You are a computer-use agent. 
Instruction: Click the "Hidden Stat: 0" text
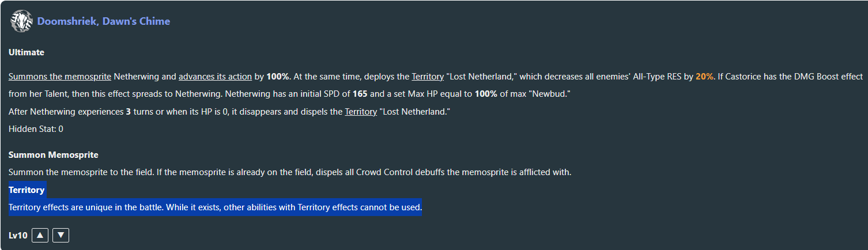[36, 129]
